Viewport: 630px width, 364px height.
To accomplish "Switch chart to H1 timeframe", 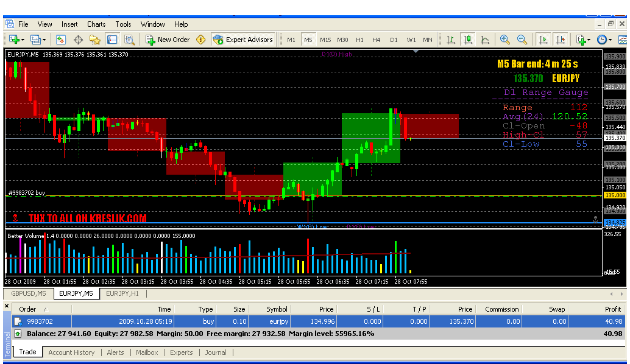I will 359,40.
